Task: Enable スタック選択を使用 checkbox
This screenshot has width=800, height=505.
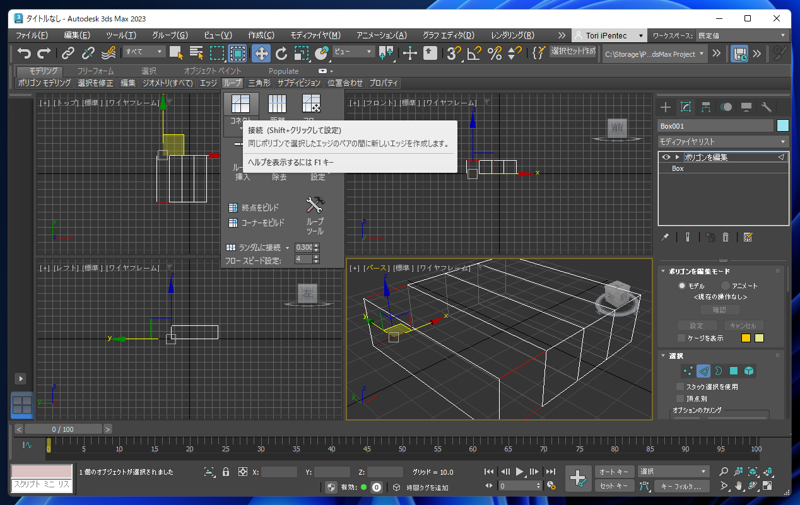Action: tap(680, 387)
